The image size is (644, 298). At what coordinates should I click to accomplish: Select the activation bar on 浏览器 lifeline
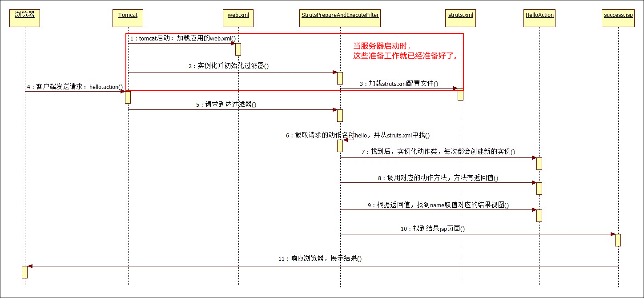click(x=24, y=272)
